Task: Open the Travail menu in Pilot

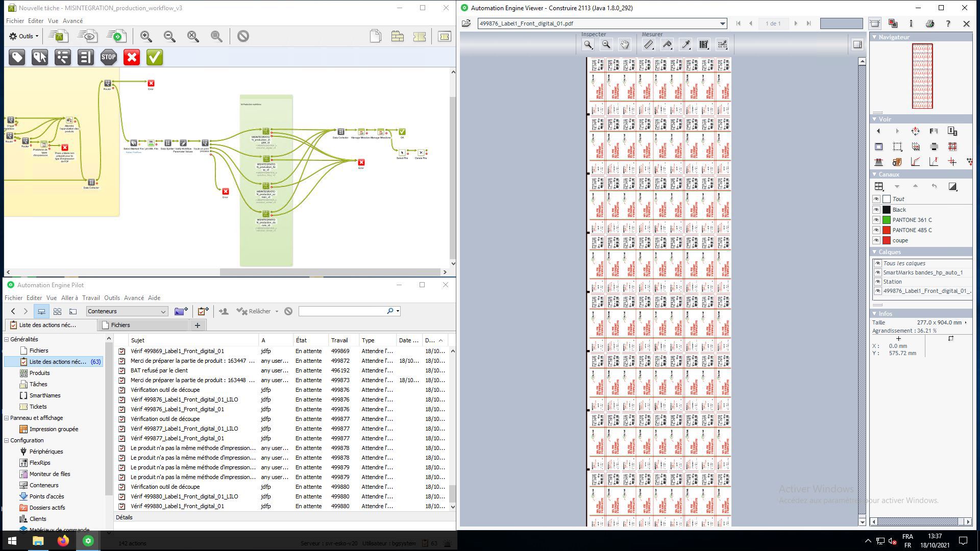Action: 91,298
